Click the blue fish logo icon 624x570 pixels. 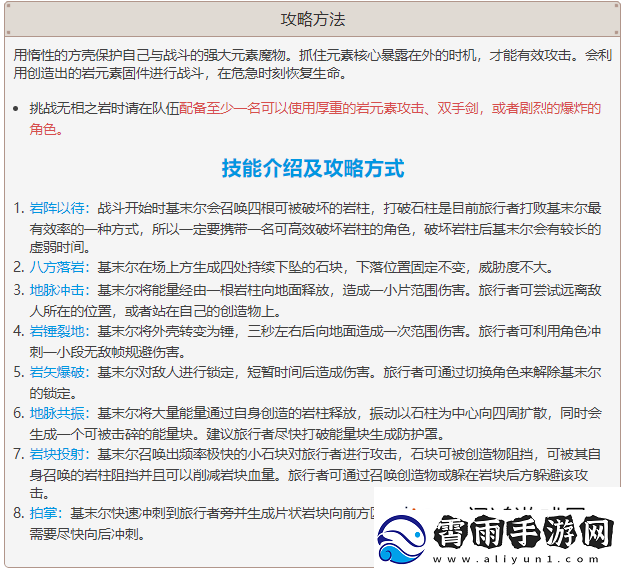401,539
